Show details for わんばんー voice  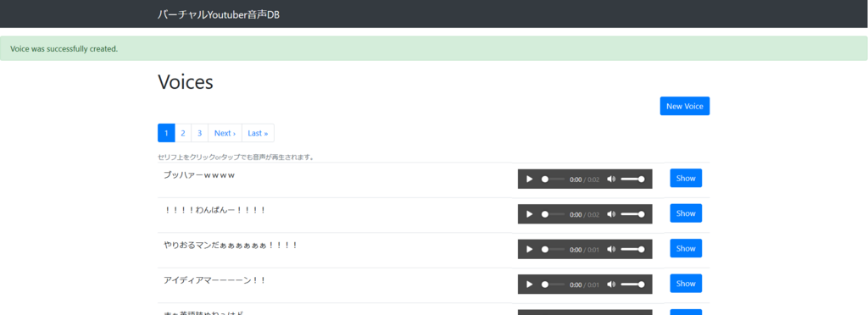(x=686, y=213)
